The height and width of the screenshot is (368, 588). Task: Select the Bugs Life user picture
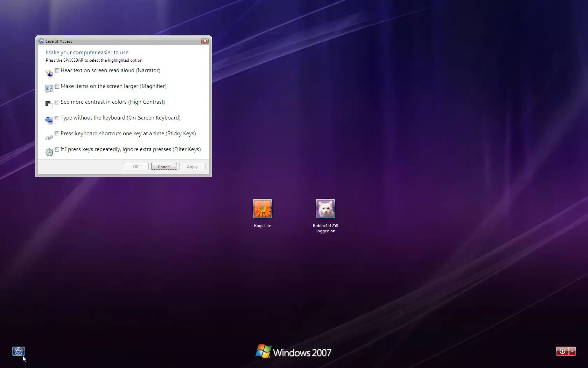pyautogui.click(x=262, y=209)
